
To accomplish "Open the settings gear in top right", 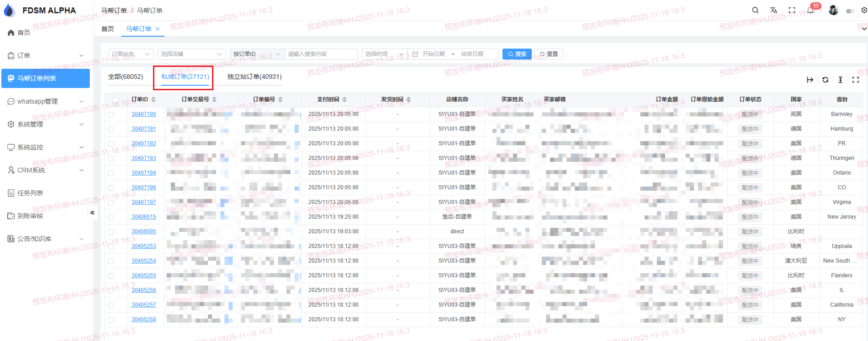I will [864, 10].
